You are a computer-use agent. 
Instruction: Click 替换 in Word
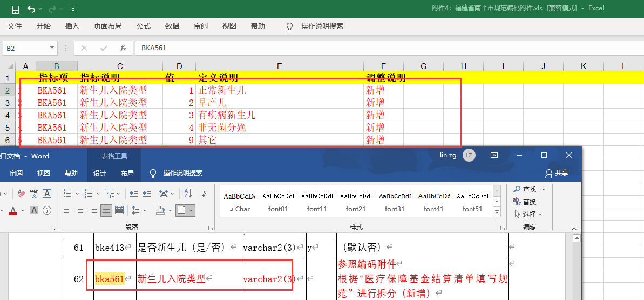coord(524,202)
